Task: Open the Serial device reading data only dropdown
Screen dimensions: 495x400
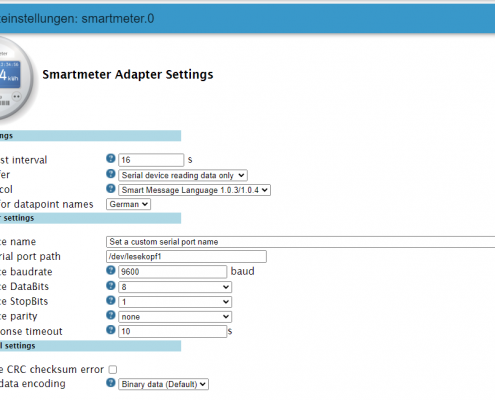Action: (x=183, y=175)
